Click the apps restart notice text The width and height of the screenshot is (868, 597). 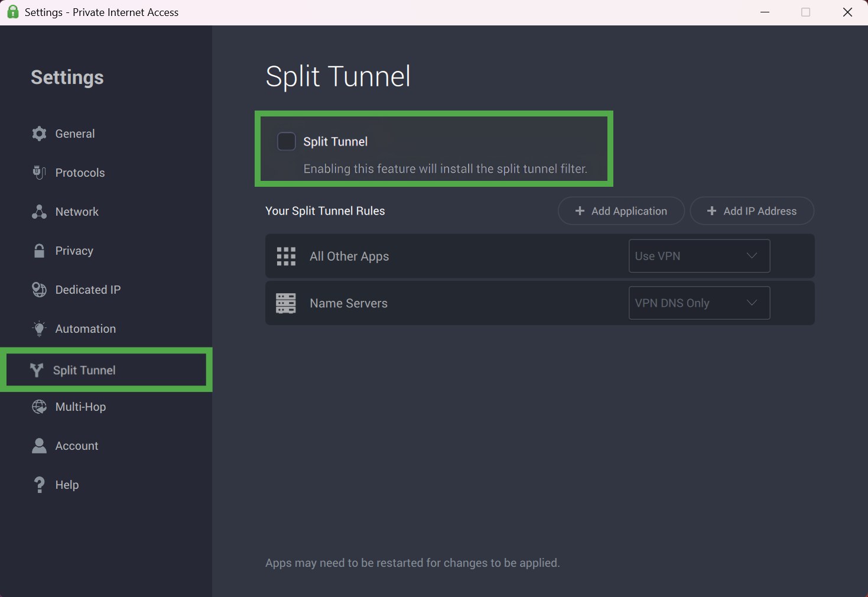pyautogui.click(x=412, y=563)
